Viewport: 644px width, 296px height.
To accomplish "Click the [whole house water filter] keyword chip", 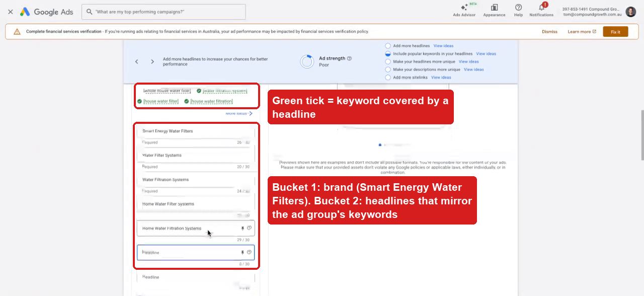I will (167, 91).
